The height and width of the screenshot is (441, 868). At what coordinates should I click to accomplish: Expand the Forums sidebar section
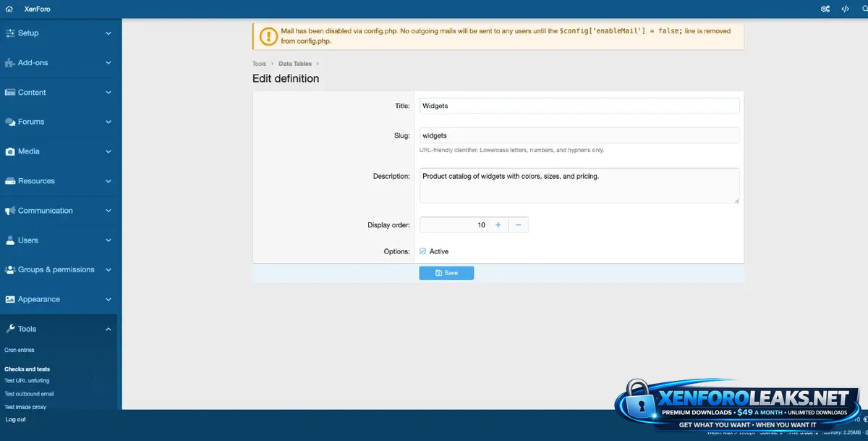(x=109, y=122)
